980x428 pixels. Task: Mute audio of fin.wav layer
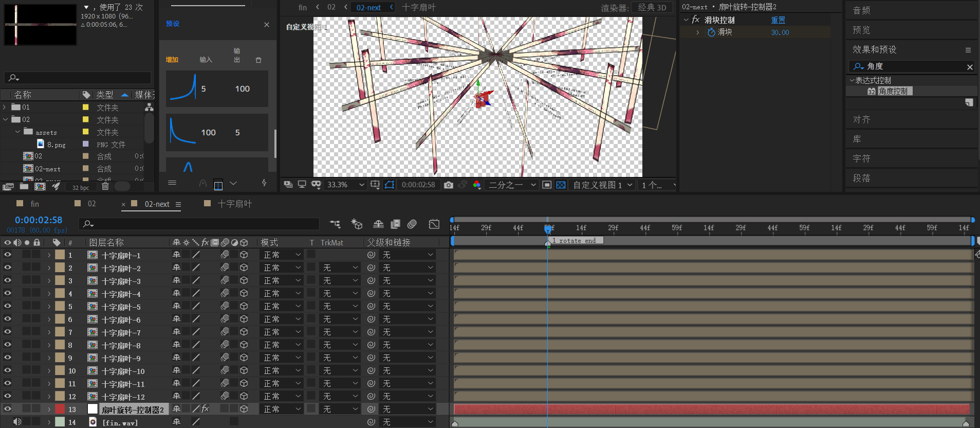pos(17,422)
